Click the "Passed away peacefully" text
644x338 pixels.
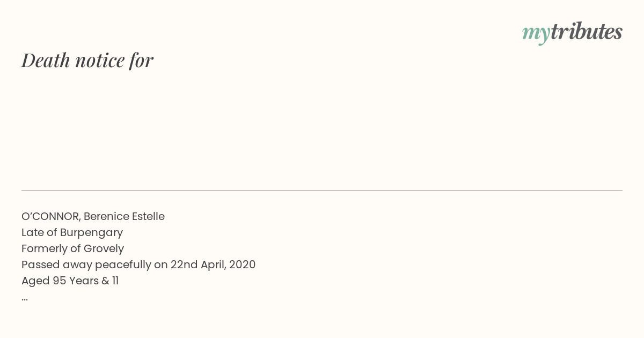pyautogui.click(x=86, y=264)
